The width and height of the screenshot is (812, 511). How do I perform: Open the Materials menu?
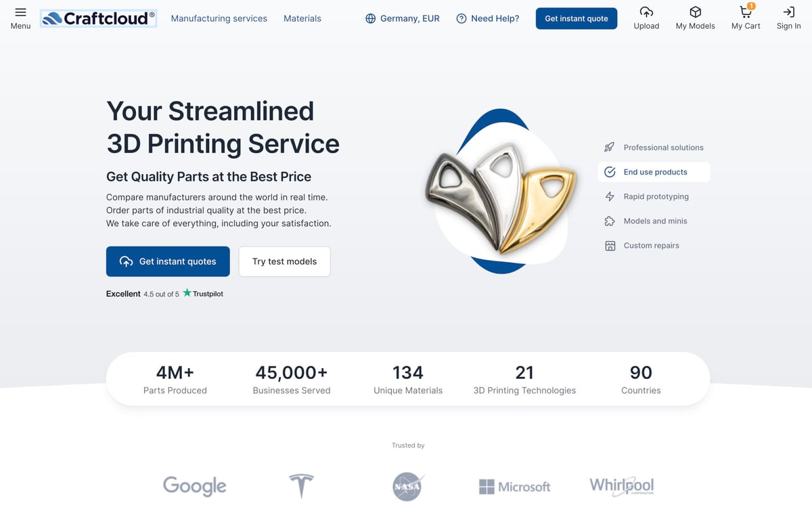pyautogui.click(x=302, y=19)
